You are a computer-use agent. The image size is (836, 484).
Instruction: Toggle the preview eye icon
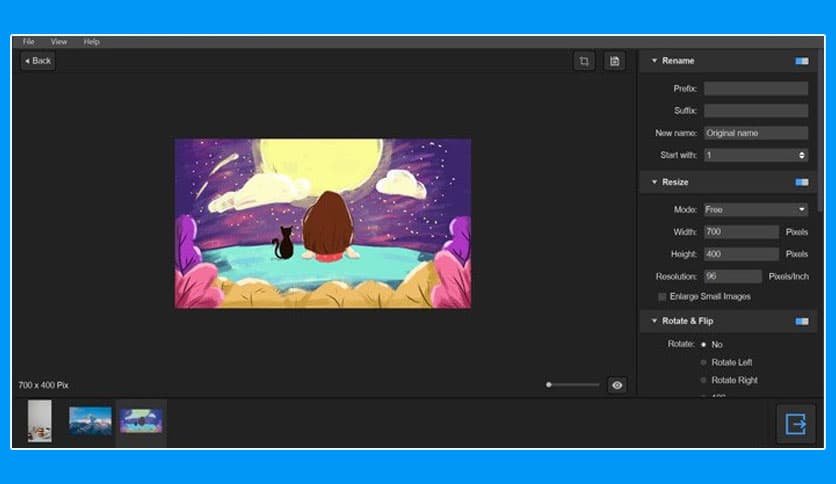(x=617, y=385)
